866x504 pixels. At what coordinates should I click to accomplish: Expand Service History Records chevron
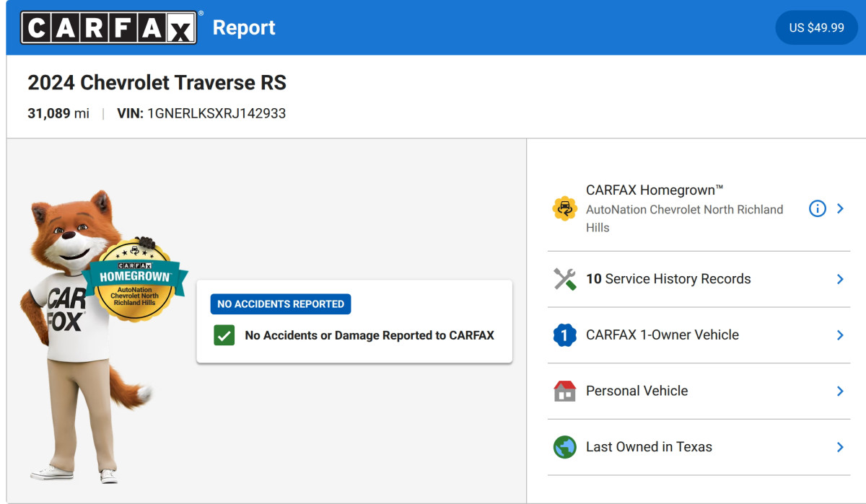click(x=840, y=279)
